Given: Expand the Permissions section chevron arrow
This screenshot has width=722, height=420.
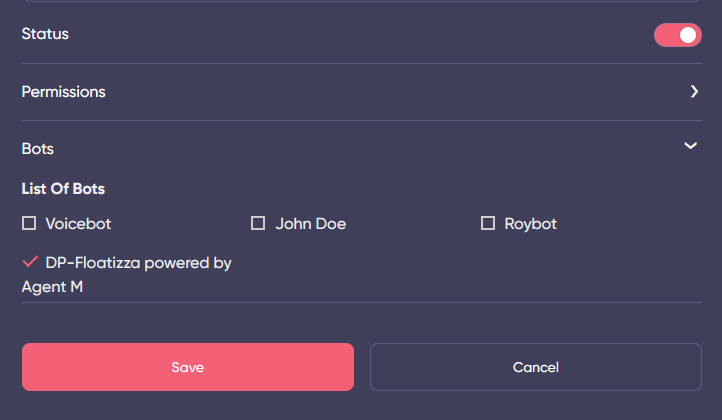Looking at the screenshot, I should 694,91.
